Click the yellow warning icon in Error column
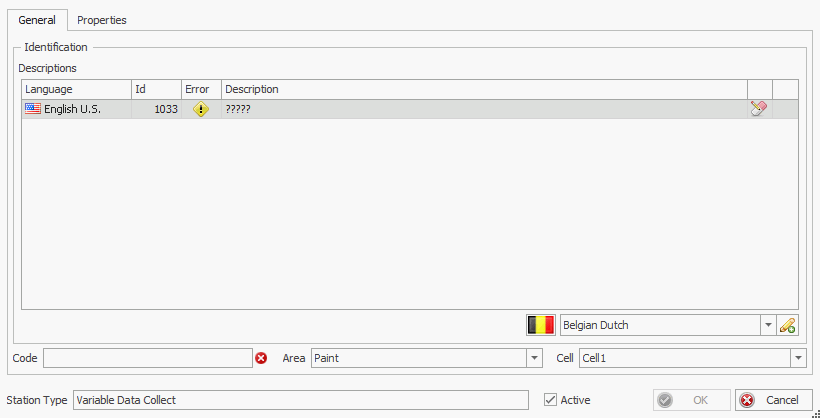The width and height of the screenshot is (820, 418). coord(201,109)
